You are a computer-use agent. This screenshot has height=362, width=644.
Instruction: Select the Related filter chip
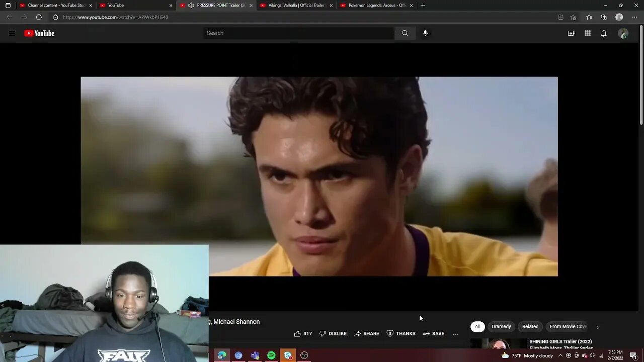point(530,326)
